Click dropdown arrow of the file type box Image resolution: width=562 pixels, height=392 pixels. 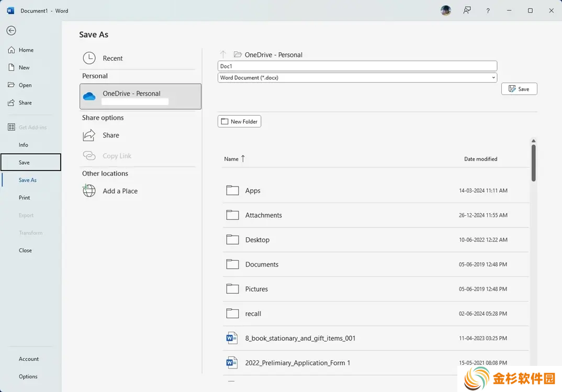click(x=493, y=78)
